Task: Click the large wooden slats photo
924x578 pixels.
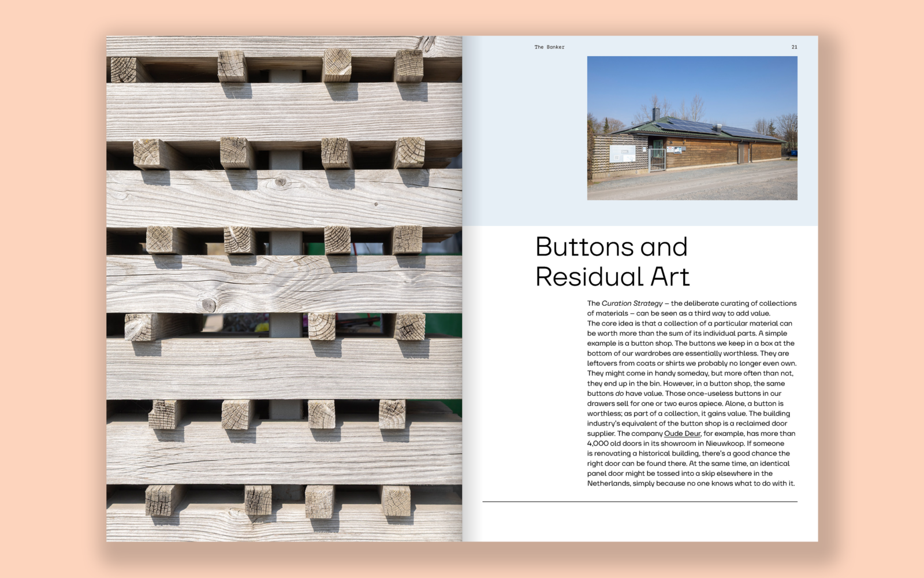Action: click(284, 288)
